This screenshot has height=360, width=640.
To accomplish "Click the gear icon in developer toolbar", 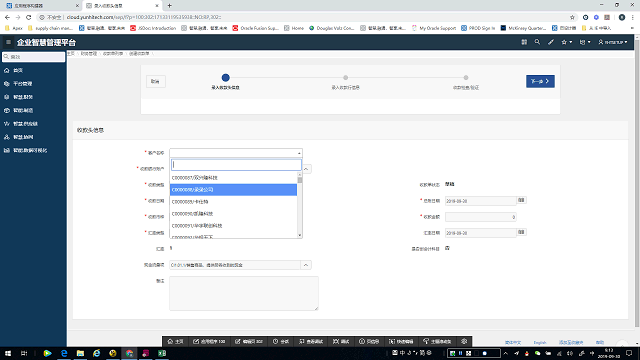I will pyautogui.click(x=464, y=341).
